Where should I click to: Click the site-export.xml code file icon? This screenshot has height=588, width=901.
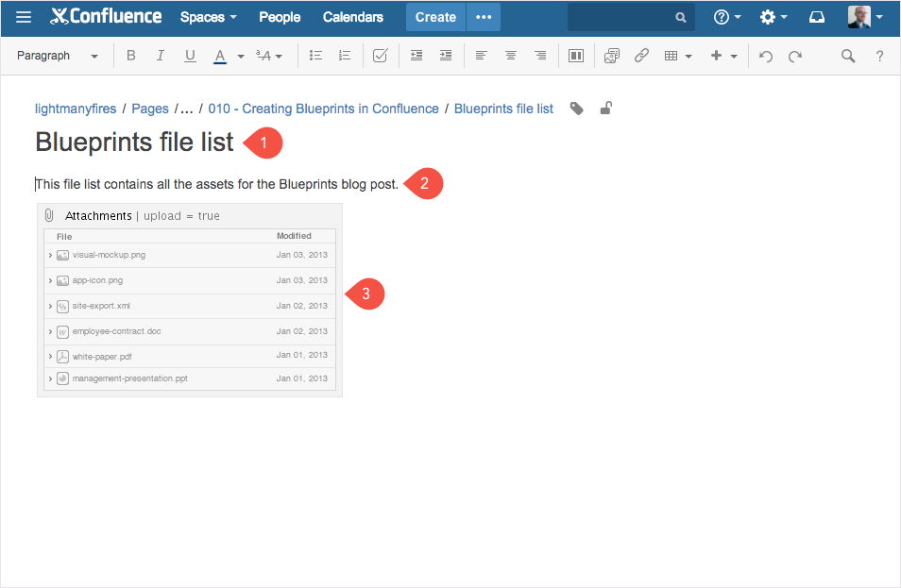(62, 306)
